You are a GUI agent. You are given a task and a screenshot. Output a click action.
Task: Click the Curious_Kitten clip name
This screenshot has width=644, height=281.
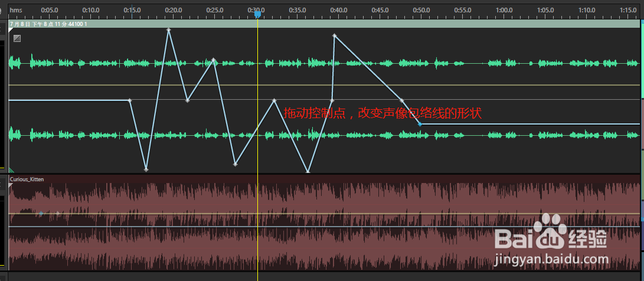click(27, 179)
